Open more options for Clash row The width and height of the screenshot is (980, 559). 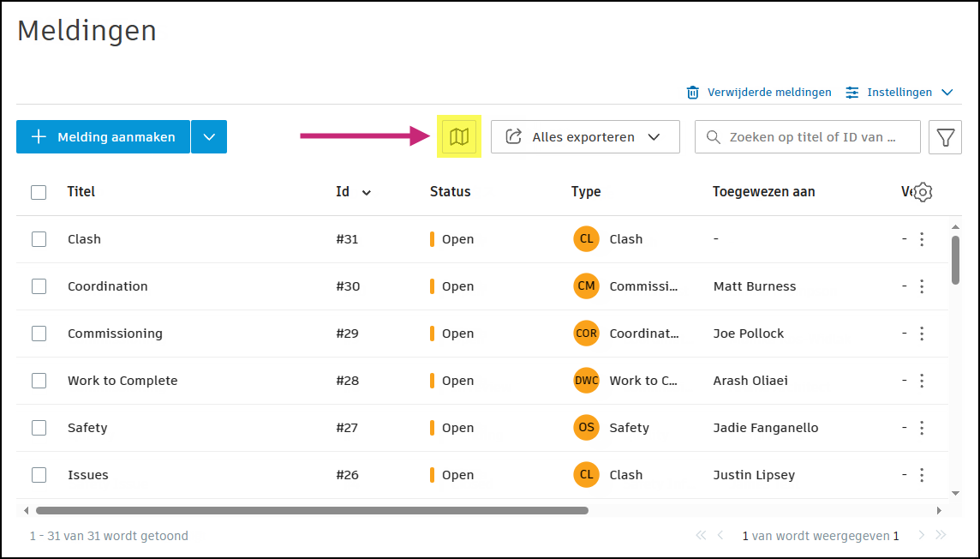(x=922, y=239)
